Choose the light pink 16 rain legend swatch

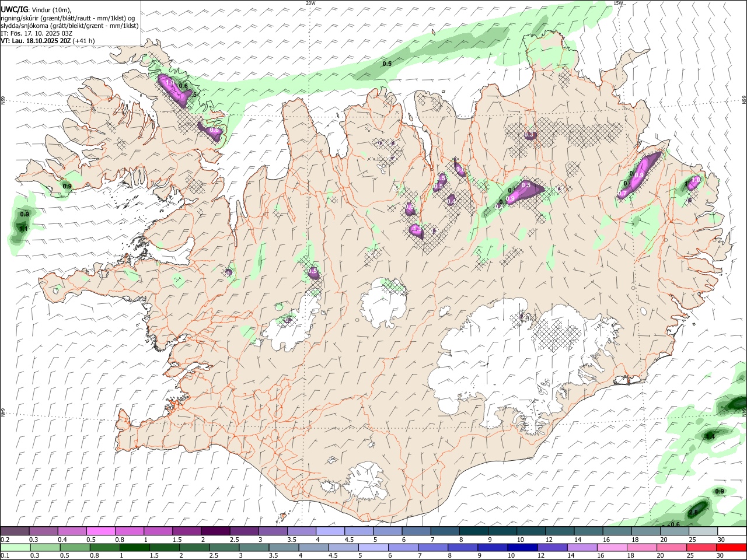tap(613, 548)
